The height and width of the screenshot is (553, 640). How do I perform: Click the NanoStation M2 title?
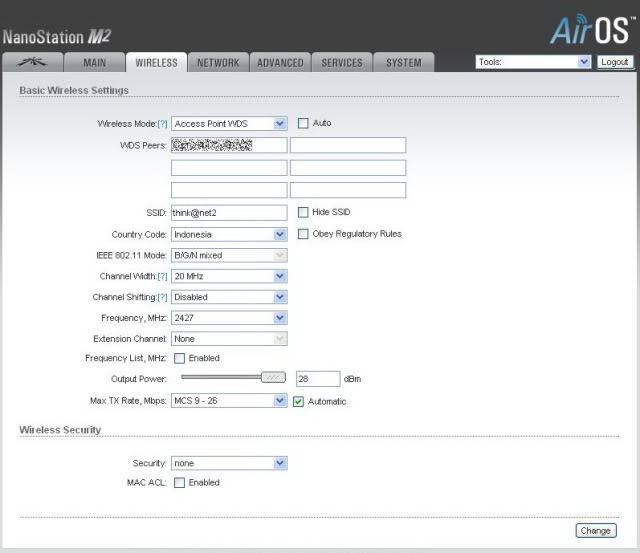(57, 37)
